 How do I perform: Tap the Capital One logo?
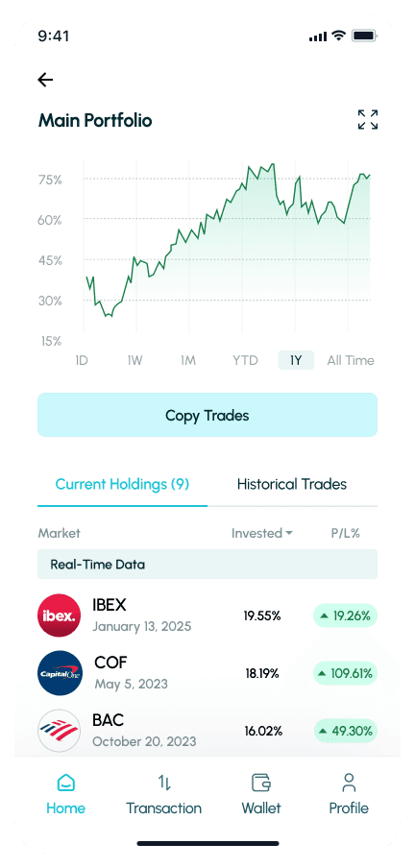[60, 673]
